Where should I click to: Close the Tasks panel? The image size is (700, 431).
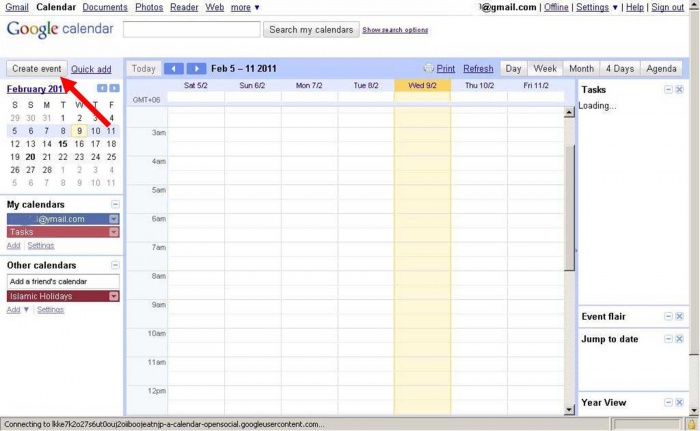coord(679,90)
